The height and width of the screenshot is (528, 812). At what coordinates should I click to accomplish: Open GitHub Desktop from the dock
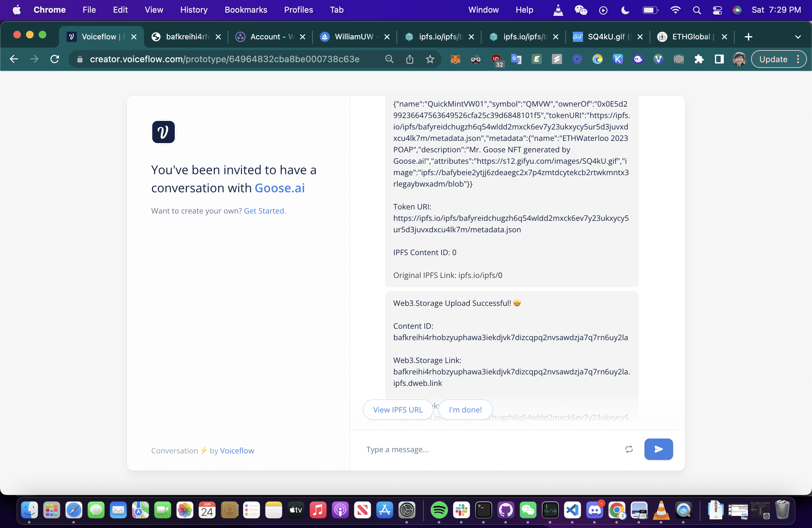click(506, 510)
